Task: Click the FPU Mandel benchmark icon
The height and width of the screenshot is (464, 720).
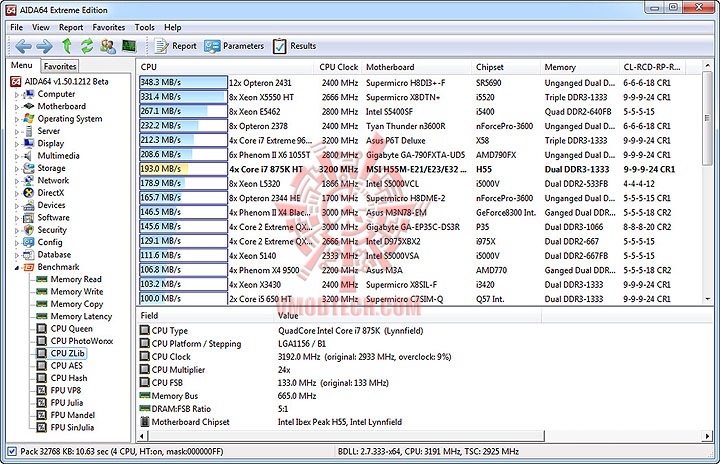Action: pyautogui.click(x=42, y=415)
